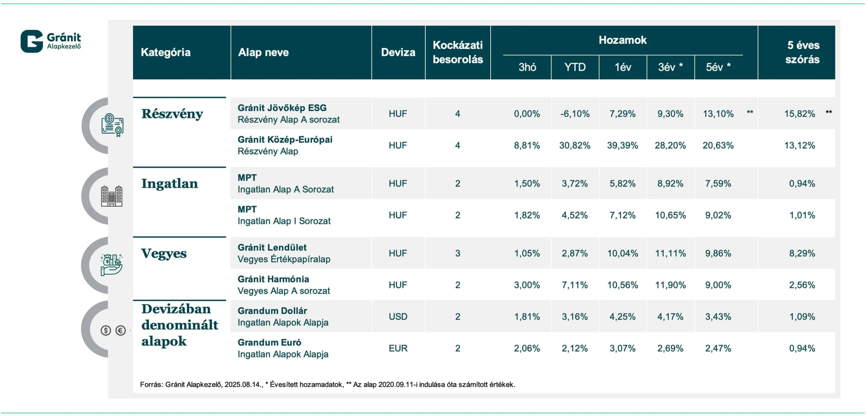868x416 pixels.
Task: Select the Kategória column header
Action: pyautogui.click(x=166, y=52)
